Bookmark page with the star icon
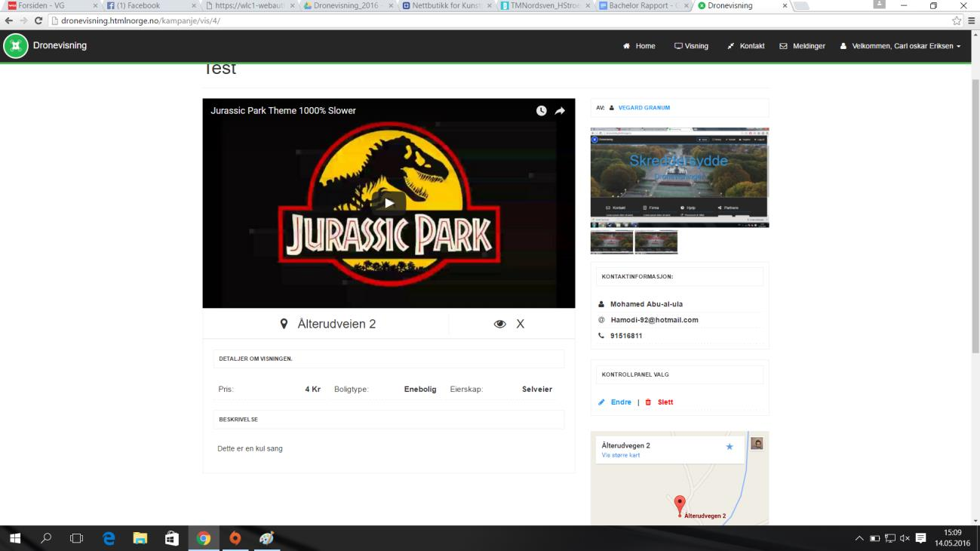 coord(957,20)
